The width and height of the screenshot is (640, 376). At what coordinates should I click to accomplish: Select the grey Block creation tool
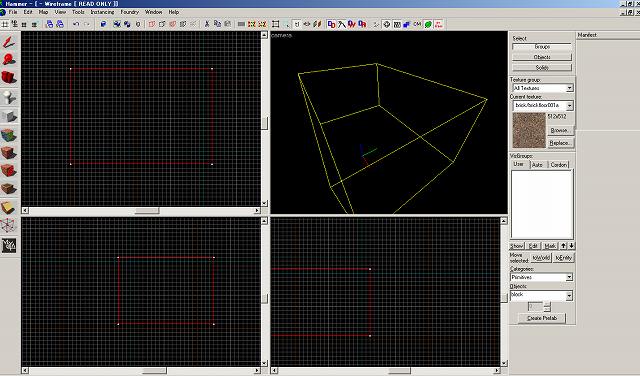pyautogui.click(x=9, y=116)
